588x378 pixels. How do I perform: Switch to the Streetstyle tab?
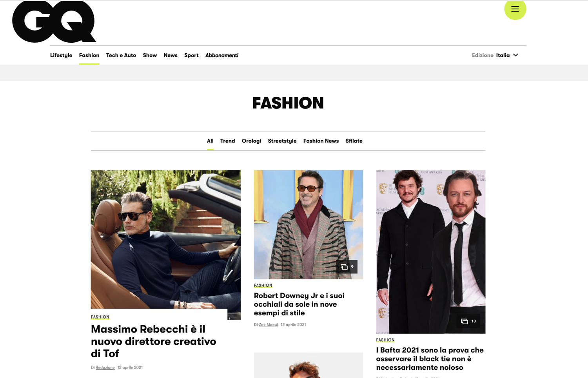tap(282, 141)
